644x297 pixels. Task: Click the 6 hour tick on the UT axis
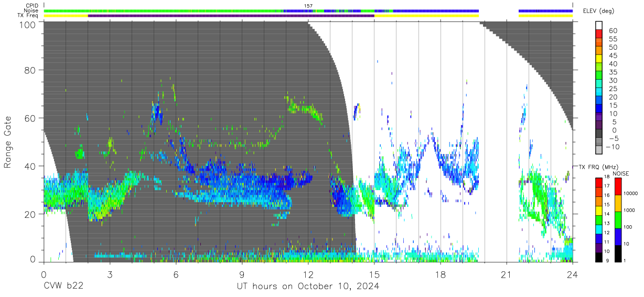pos(176,275)
